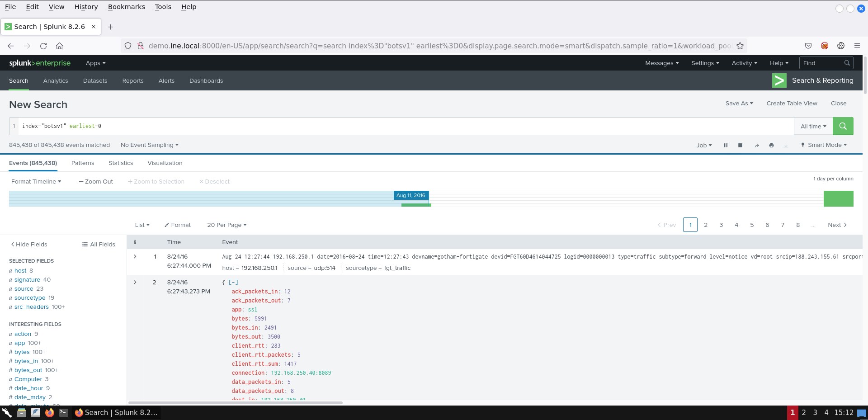The width and height of the screenshot is (868, 420).
Task: Open the Analytics nav item
Action: click(x=56, y=80)
